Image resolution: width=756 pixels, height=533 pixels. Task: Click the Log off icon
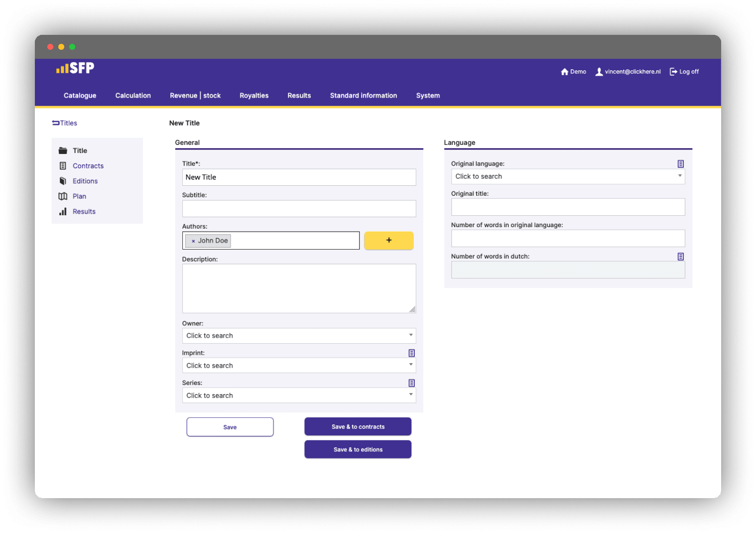click(673, 72)
